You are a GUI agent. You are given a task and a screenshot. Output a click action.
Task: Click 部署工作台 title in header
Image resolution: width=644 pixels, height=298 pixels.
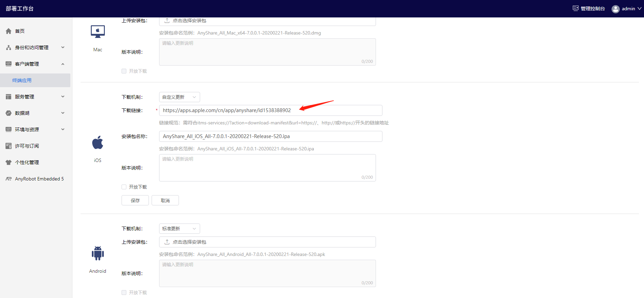(19, 9)
